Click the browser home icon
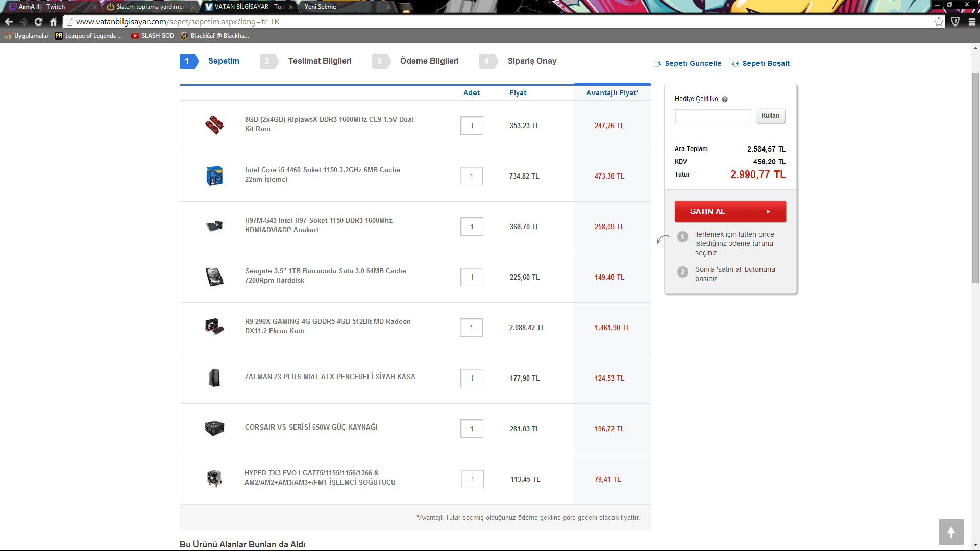 tap(53, 22)
